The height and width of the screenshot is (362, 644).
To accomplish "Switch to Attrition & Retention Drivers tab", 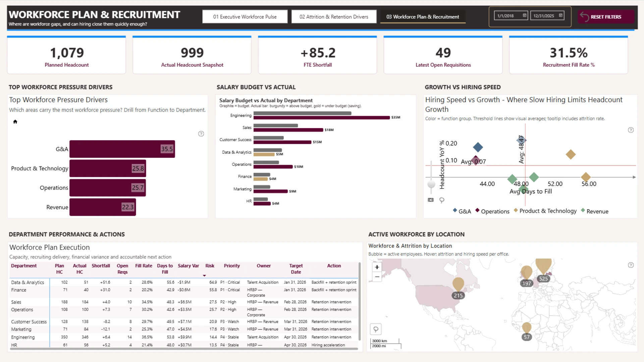I will 334,17.
